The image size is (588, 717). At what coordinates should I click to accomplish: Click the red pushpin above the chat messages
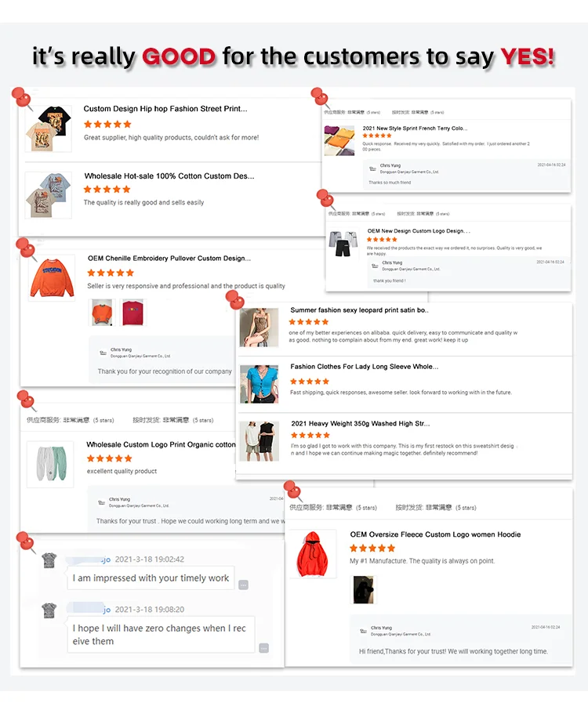26,542
